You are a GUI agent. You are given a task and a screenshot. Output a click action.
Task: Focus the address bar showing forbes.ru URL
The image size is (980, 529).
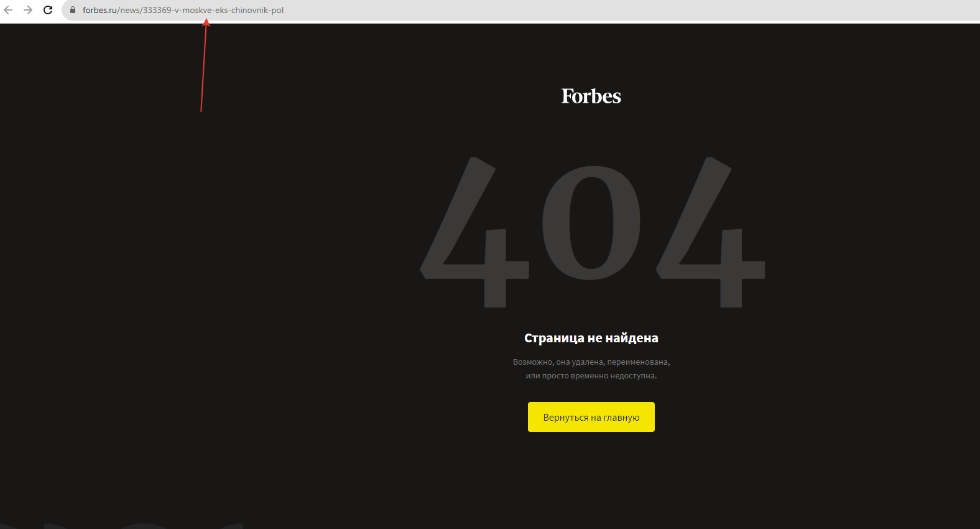[521, 10]
